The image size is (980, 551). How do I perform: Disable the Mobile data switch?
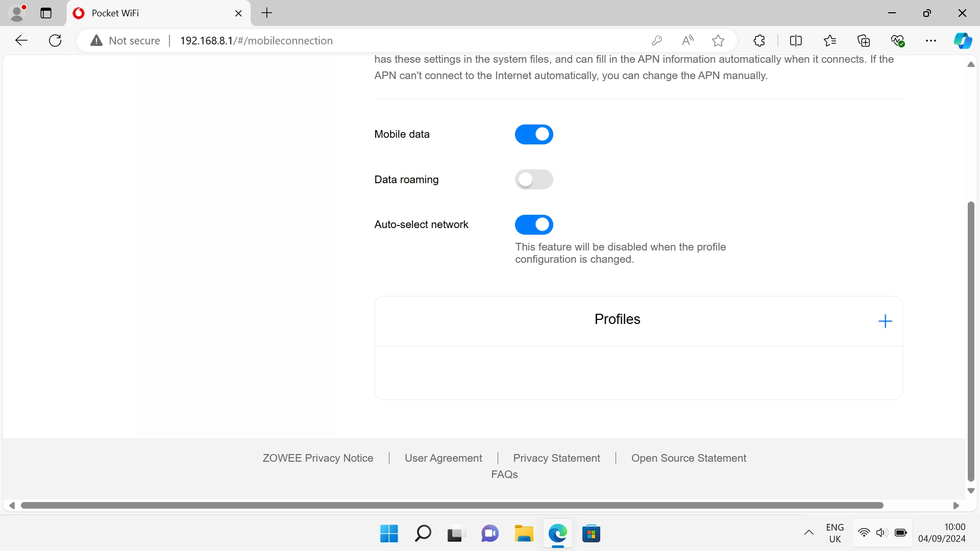click(x=534, y=134)
